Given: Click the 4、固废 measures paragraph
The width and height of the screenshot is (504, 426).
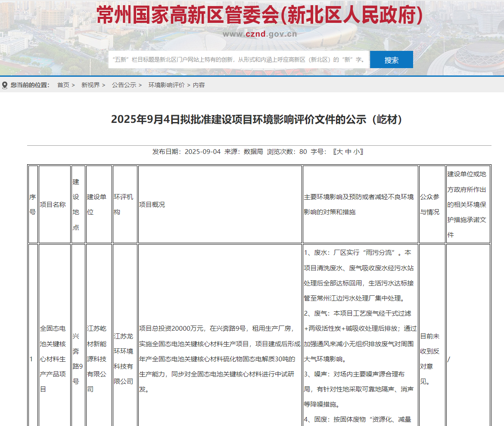Looking at the screenshot, I should (x=358, y=419).
